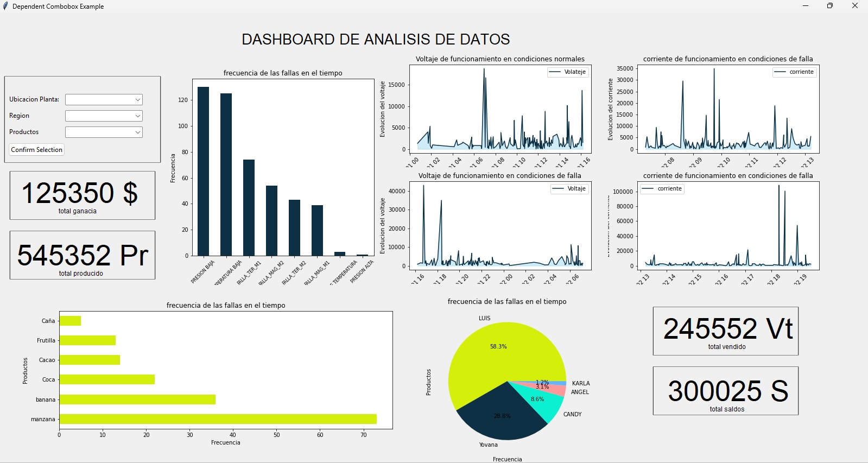Select the dark Yovana pie slice

pyautogui.click(x=502, y=418)
